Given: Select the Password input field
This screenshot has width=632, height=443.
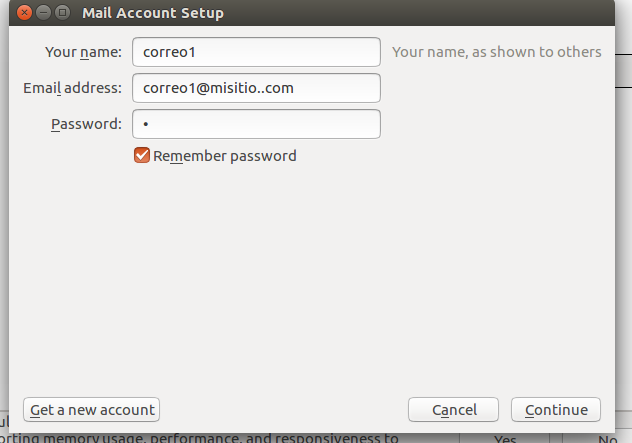Looking at the screenshot, I should [x=256, y=124].
